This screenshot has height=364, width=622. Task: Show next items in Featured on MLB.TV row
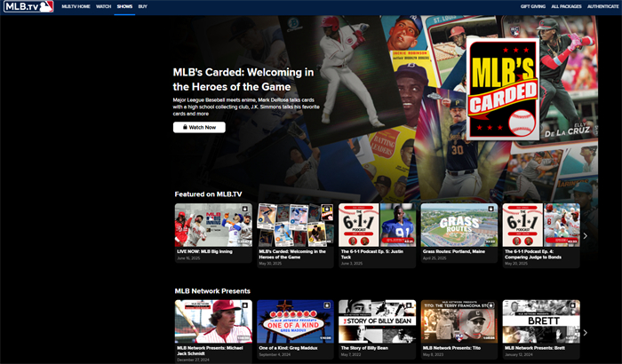coord(585,236)
